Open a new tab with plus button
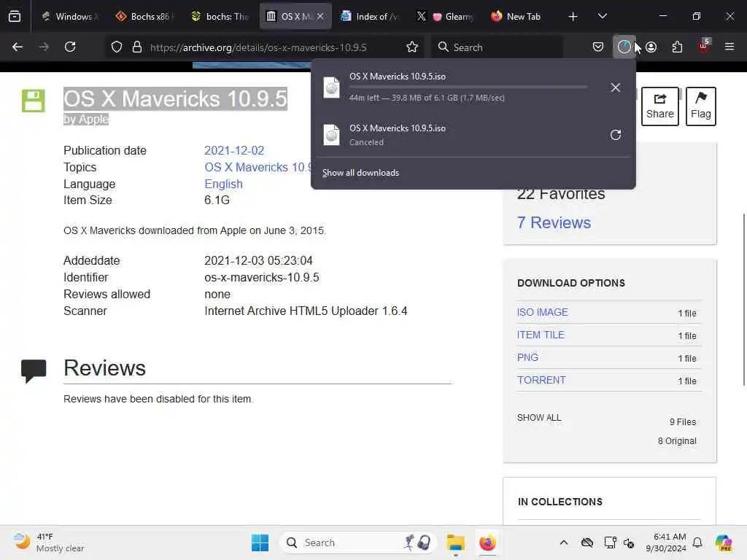Image resolution: width=747 pixels, height=560 pixels. click(573, 17)
